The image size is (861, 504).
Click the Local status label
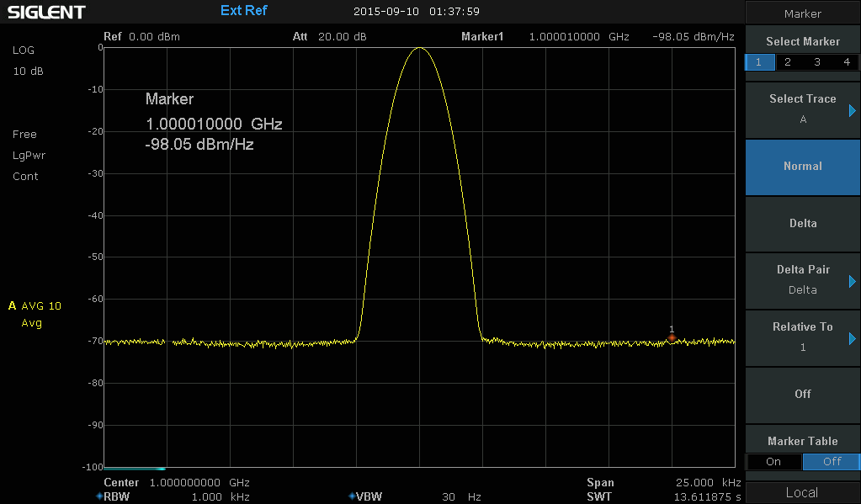click(802, 492)
